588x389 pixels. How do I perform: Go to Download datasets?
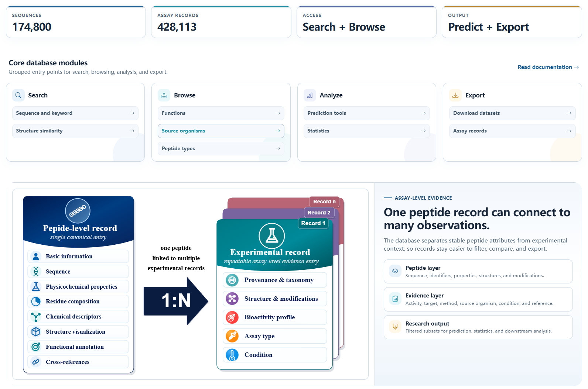tap(512, 113)
